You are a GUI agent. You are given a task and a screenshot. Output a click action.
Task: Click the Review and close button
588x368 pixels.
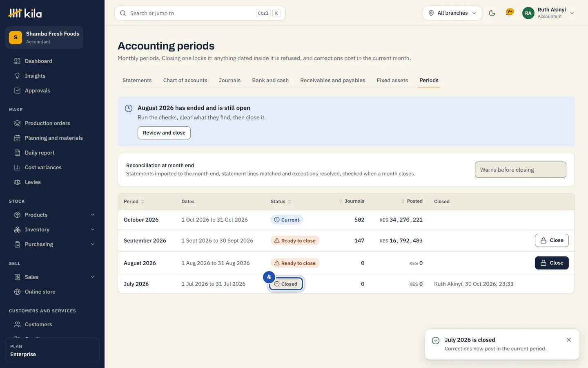[x=164, y=133]
